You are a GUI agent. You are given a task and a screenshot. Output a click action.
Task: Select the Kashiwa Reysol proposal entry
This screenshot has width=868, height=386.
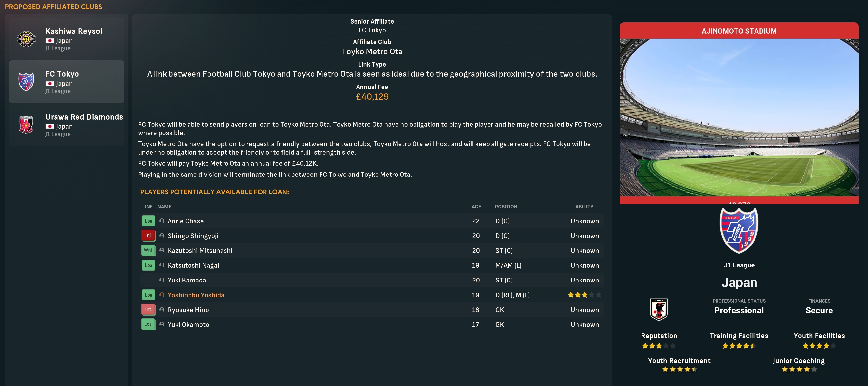[x=66, y=39]
